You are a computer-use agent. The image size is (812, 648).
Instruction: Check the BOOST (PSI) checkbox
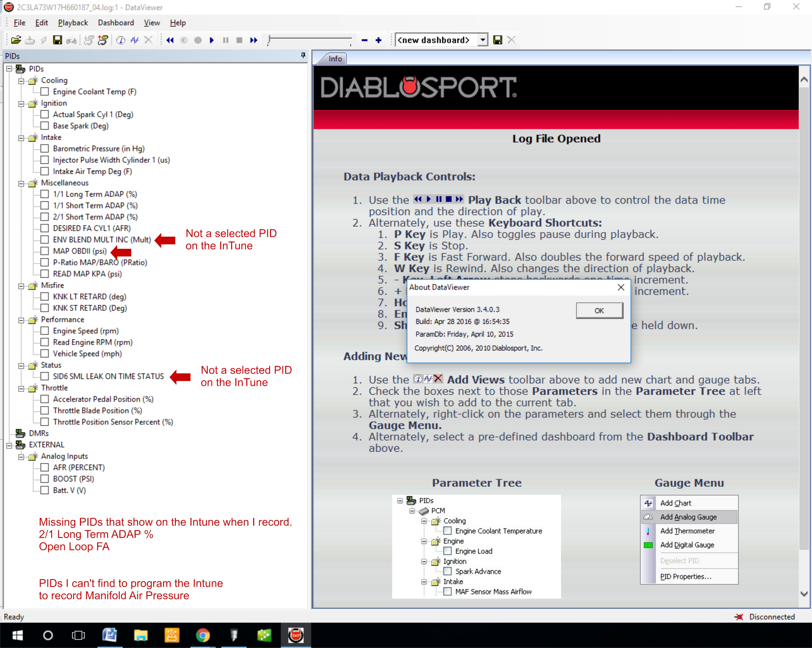45,479
